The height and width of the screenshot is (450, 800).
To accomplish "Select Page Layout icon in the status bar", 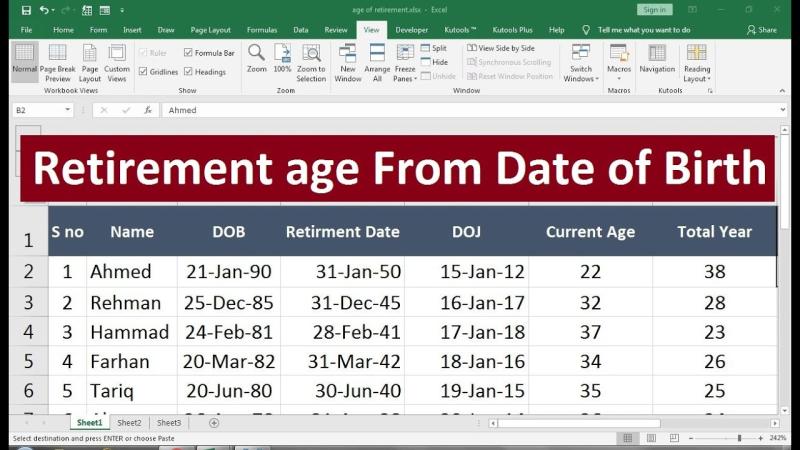I will pos(651,438).
